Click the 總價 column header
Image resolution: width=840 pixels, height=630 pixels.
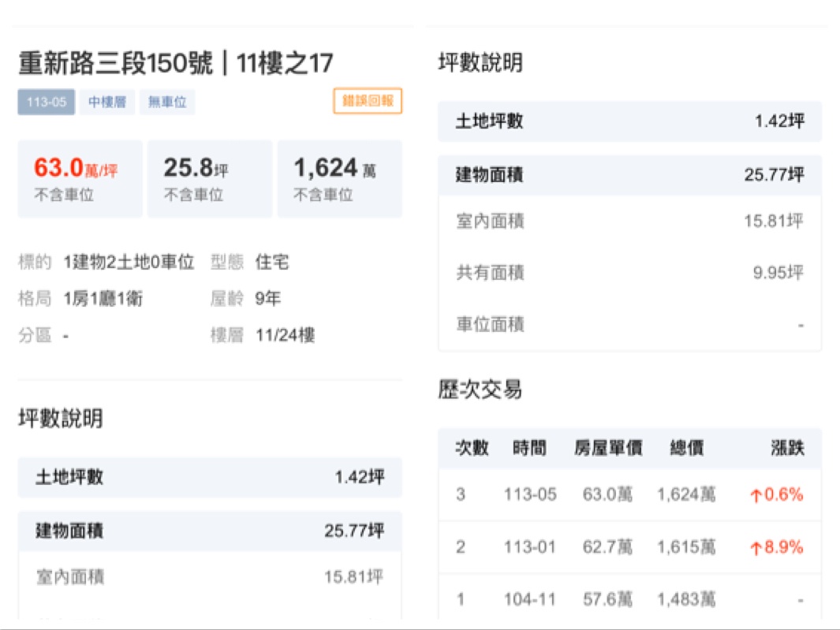pyautogui.click(x=686, y=449)
